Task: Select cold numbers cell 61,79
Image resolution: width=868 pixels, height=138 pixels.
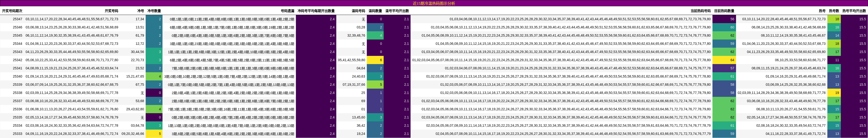Action: (140, 35)
